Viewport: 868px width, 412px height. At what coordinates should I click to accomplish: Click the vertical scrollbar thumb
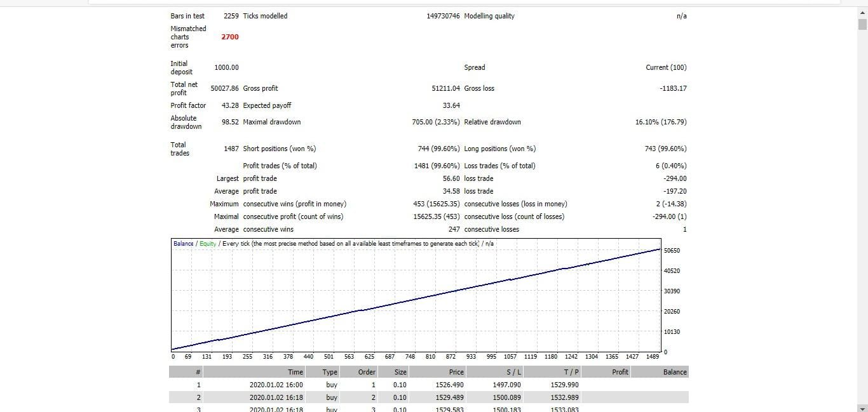[862, 25]
